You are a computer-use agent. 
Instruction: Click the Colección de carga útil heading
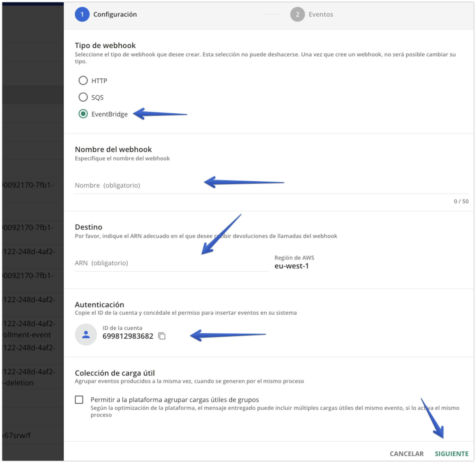point(115,373)
